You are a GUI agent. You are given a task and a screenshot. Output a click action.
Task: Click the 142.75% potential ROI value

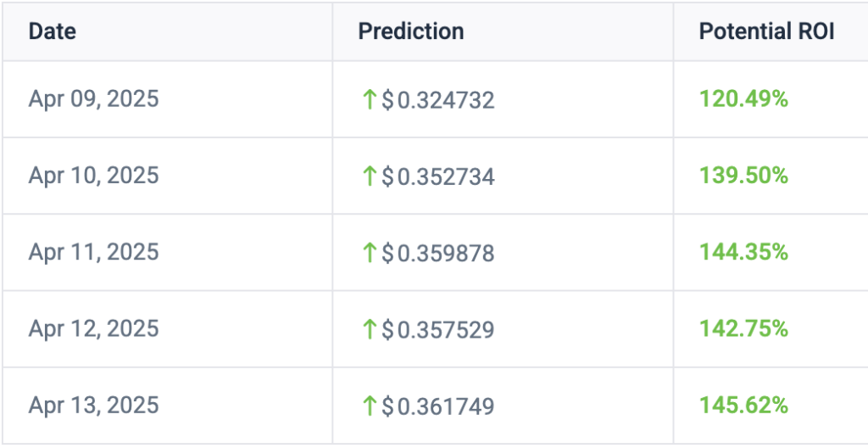point(743,329)
